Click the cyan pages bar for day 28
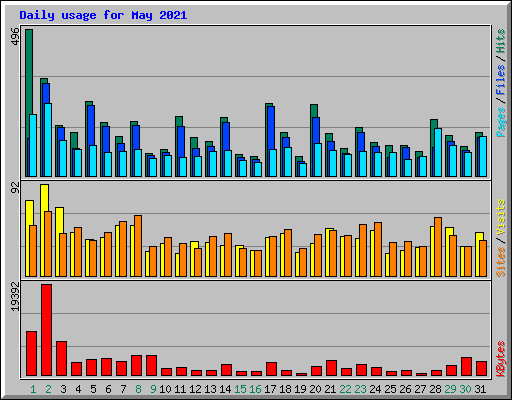This screenshot has width=512, height=400. click(438, 152)
